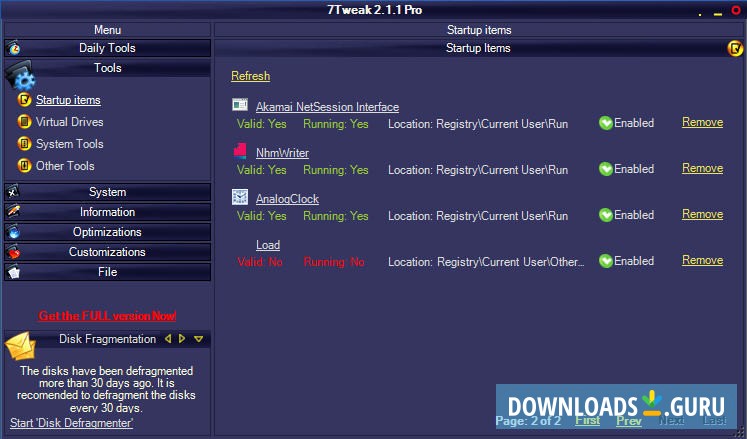Open Akamai NetSession Interface entry link
This screenshot has width=747, height=439.
[327, 107]
